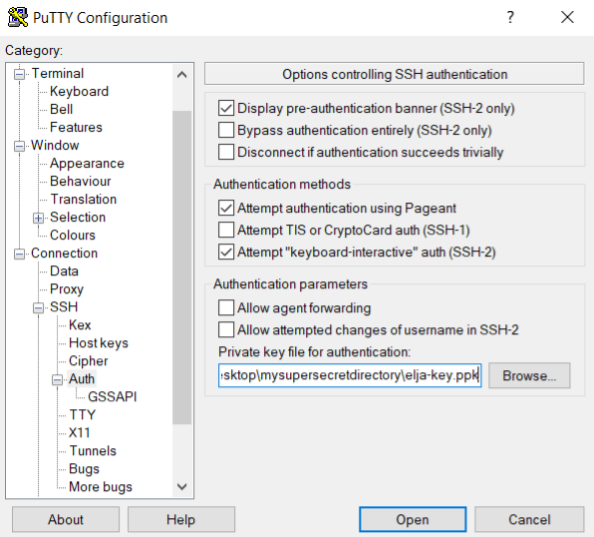
Task: Enable Attempt TIS or CryptoCard auth
Action: pos(226,230)
